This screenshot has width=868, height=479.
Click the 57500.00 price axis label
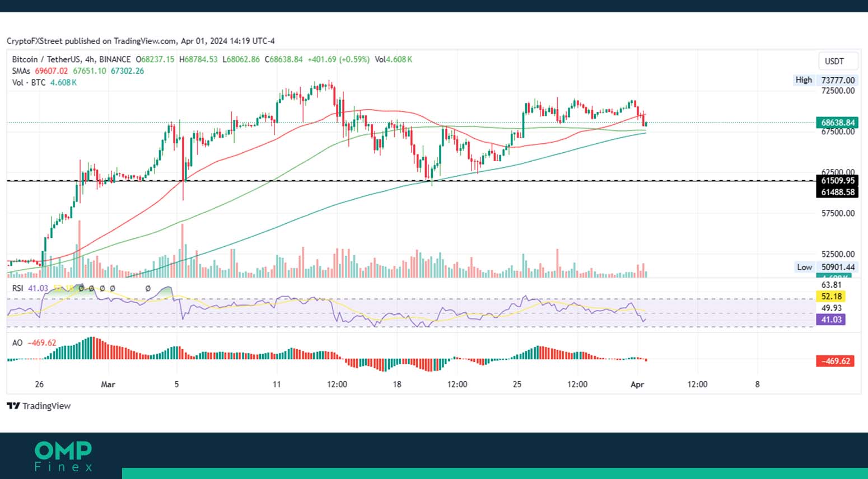pyautogui.click(x=838, y=213)
